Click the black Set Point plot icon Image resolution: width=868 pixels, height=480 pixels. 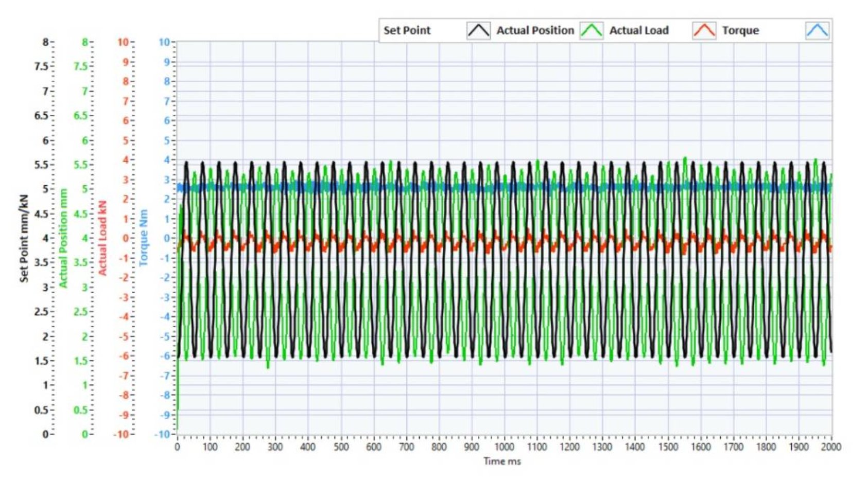tap(478, 30)
